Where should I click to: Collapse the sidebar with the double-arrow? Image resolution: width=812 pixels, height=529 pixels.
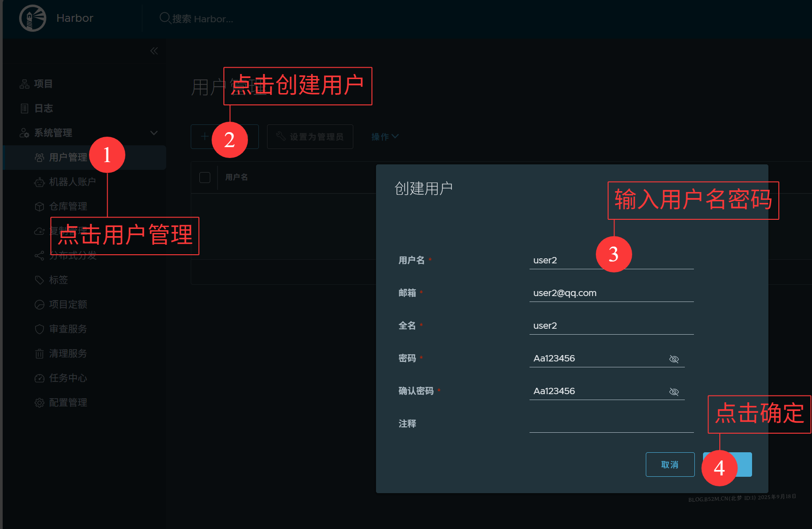tap(154, 51)
